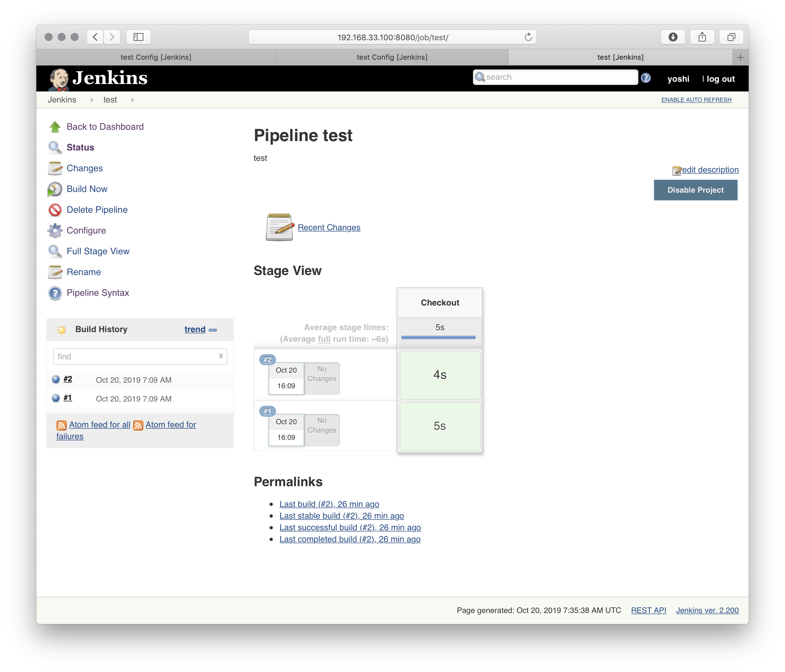Toggle the browser sidebar icon
The image size is (785, 672).
[x=138, y=37]
